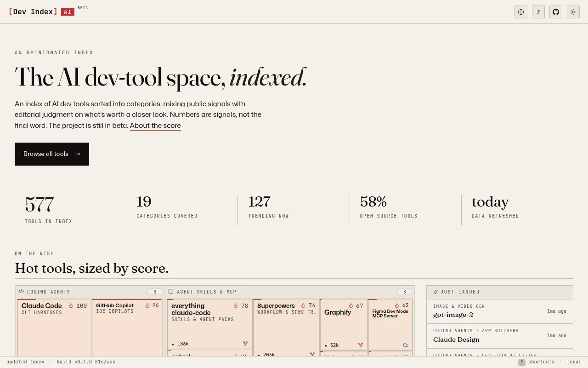Open the info (i) icon in header
Image resolution: width=588 pixels, height=368 pixels.
521,12
